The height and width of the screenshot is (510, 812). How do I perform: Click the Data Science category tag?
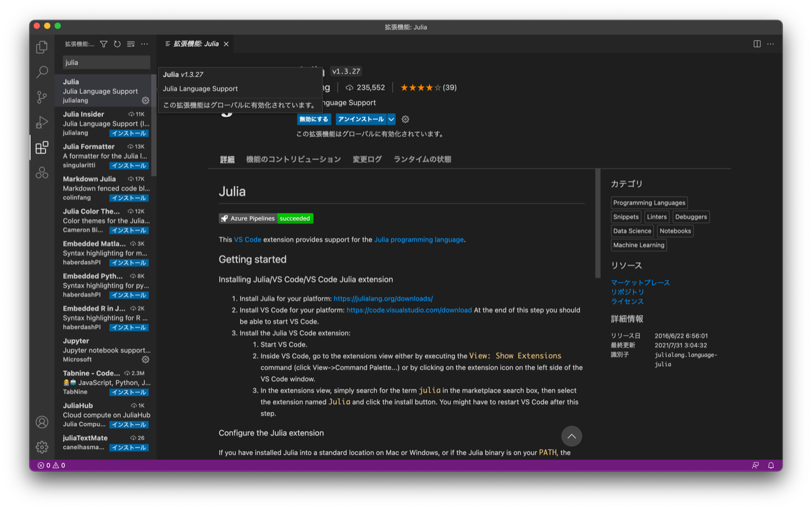coord(632,231)
